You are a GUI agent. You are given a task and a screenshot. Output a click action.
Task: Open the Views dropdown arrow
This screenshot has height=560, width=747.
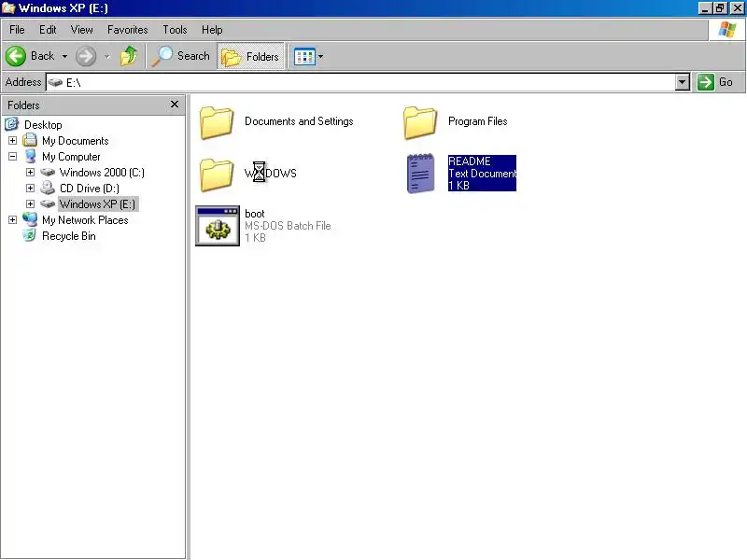point(320,57)
